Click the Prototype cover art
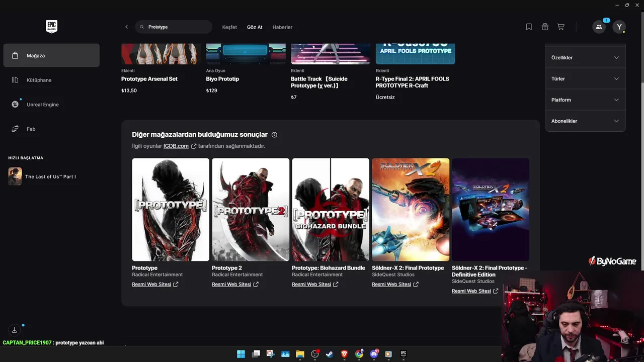Image resolution: width=644 pixels, height=362 pixels. (x=171, y=210)
